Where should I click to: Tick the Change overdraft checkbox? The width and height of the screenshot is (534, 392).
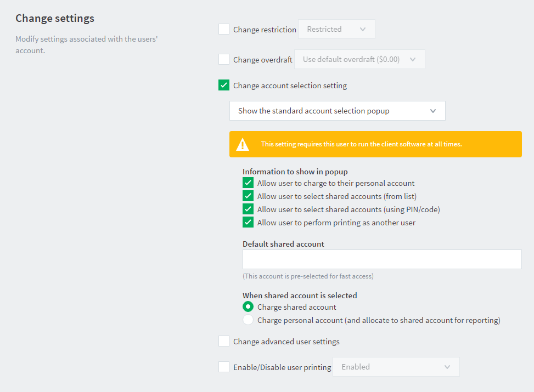coord(224,59)
